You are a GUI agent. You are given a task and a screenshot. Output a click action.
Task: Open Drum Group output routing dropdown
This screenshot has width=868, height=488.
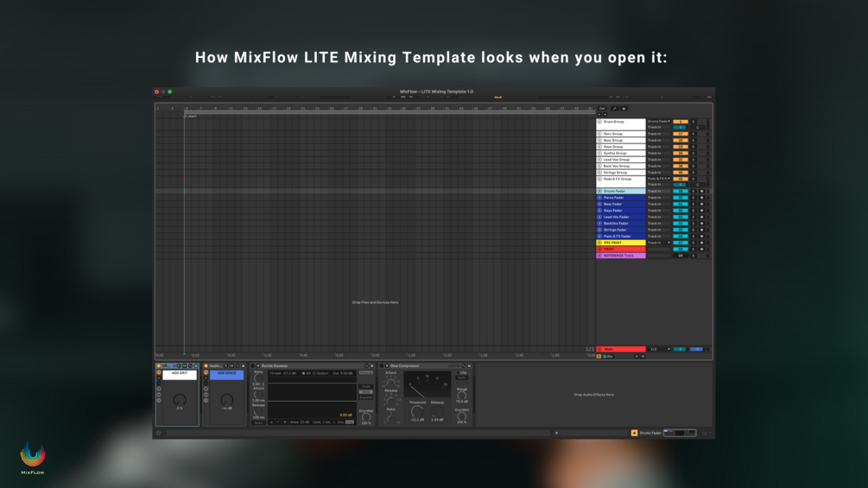point(659,121)
